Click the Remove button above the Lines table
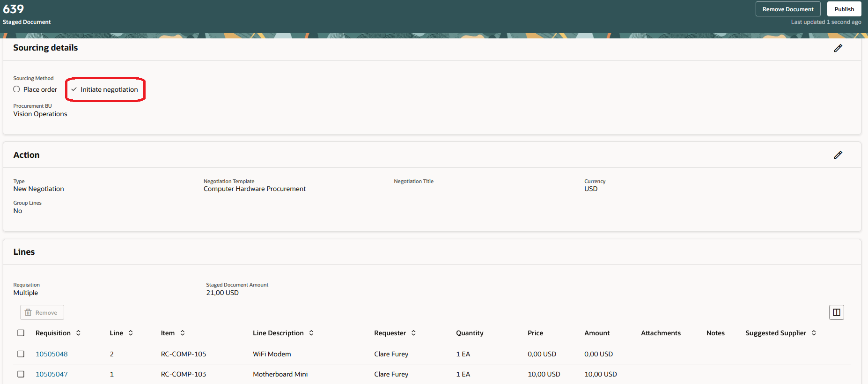 click(42, 312)
